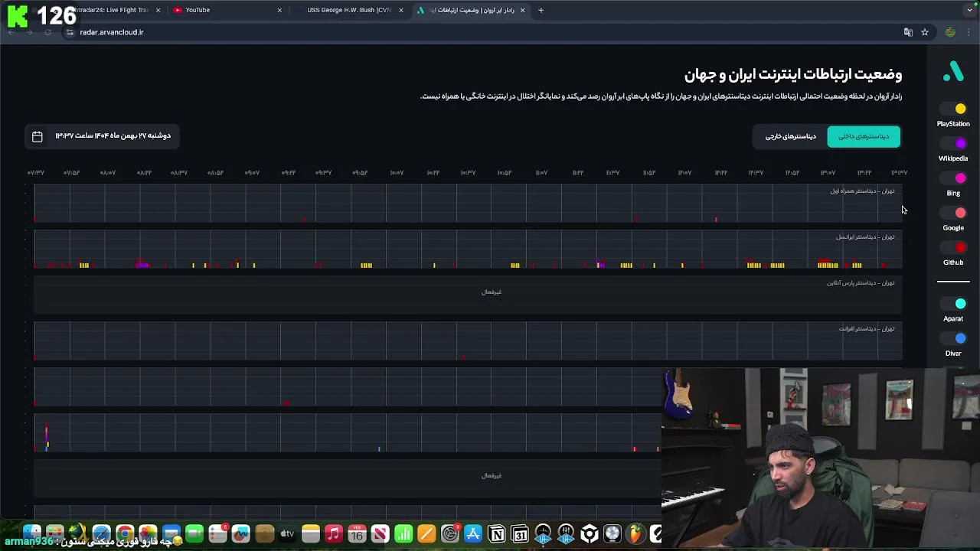Open Finder from the dock
Screen dimensions: 980x551
pyautogui.click(x=31, y=533)
